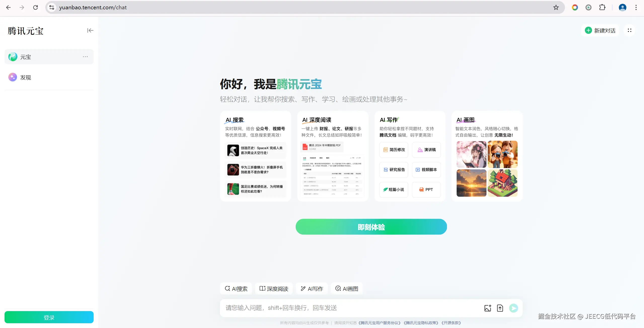Screen dimensions: 644x328
Task: Click the image upload icon in input box
Action: tap(487, 308)
